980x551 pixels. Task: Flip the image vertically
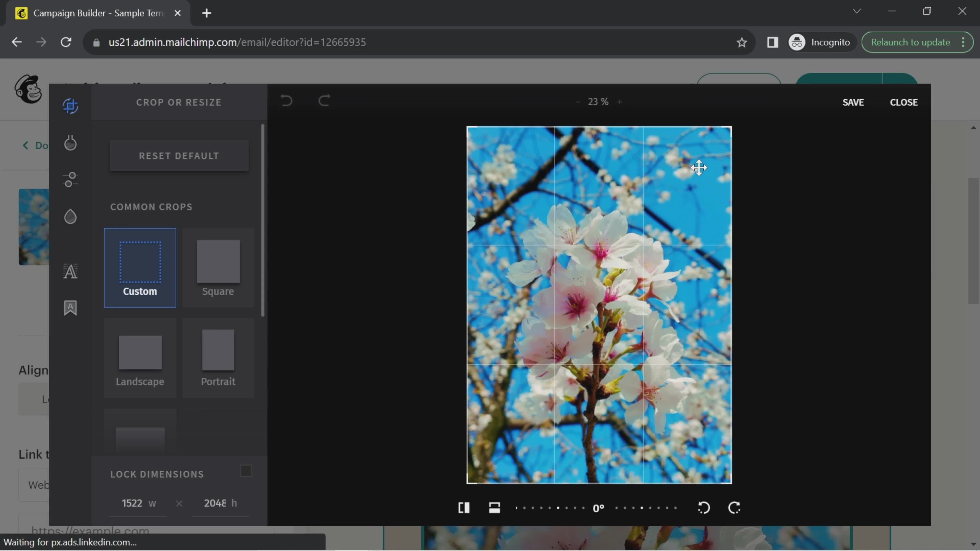point(494,508)
